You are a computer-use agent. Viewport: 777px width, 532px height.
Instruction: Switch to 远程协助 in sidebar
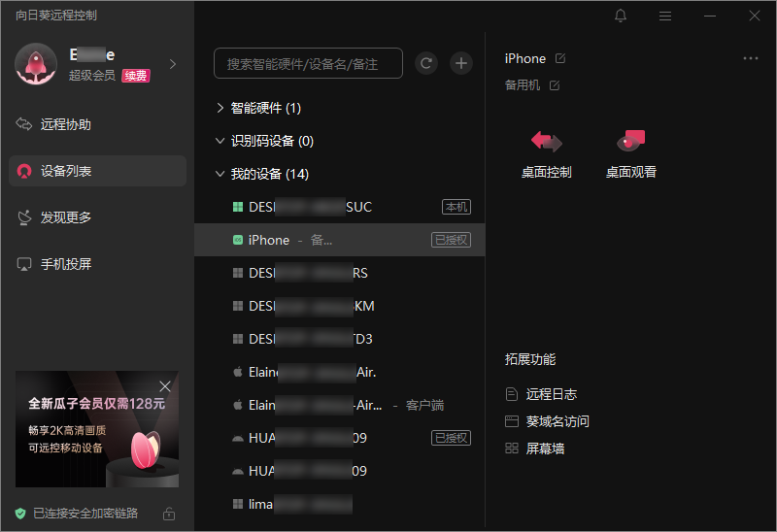pyautogui.click(x=98, y=124)
